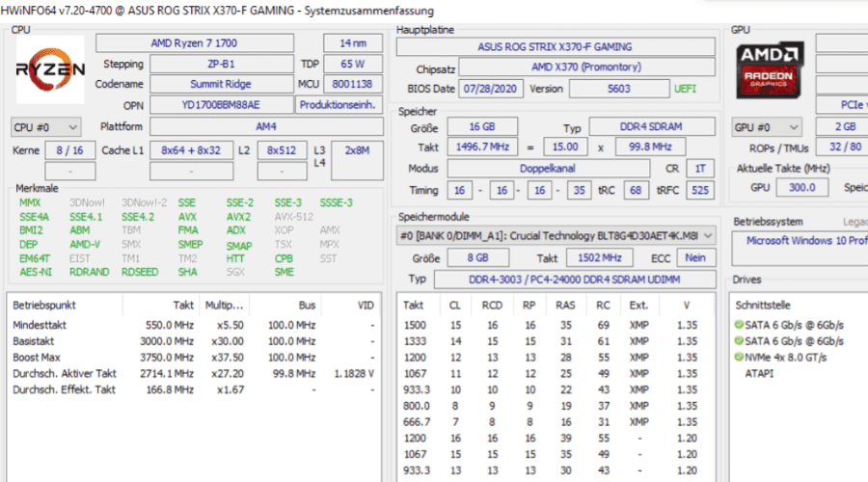Click the BIOS date 07/28/2020 field
Viewport: 868px width, 482px height.
[x=491, y=89]
